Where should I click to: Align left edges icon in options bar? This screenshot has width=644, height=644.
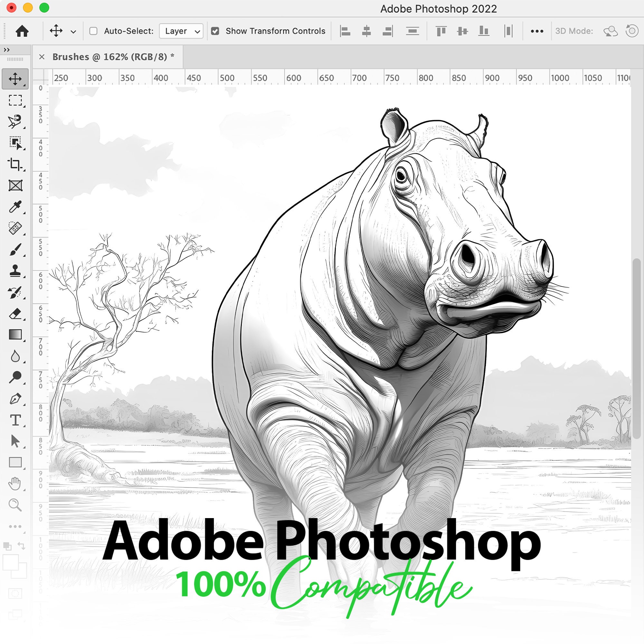[x=345, y=31]
